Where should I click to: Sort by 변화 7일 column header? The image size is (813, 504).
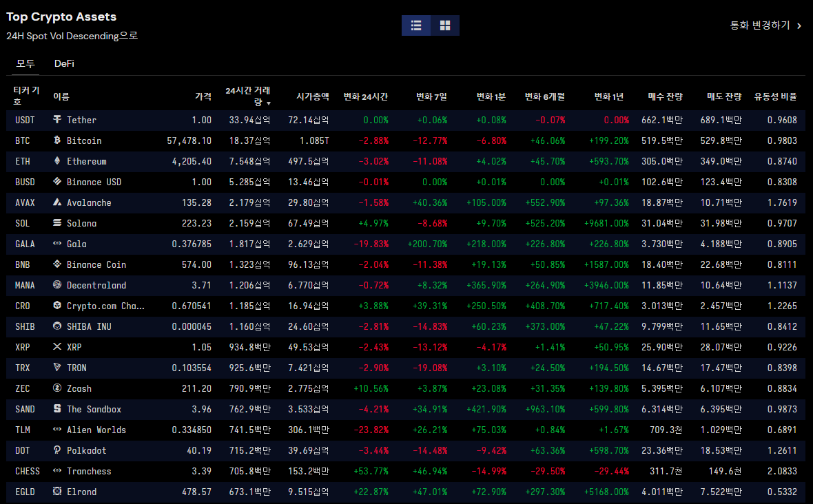click(x=431, y=96)
